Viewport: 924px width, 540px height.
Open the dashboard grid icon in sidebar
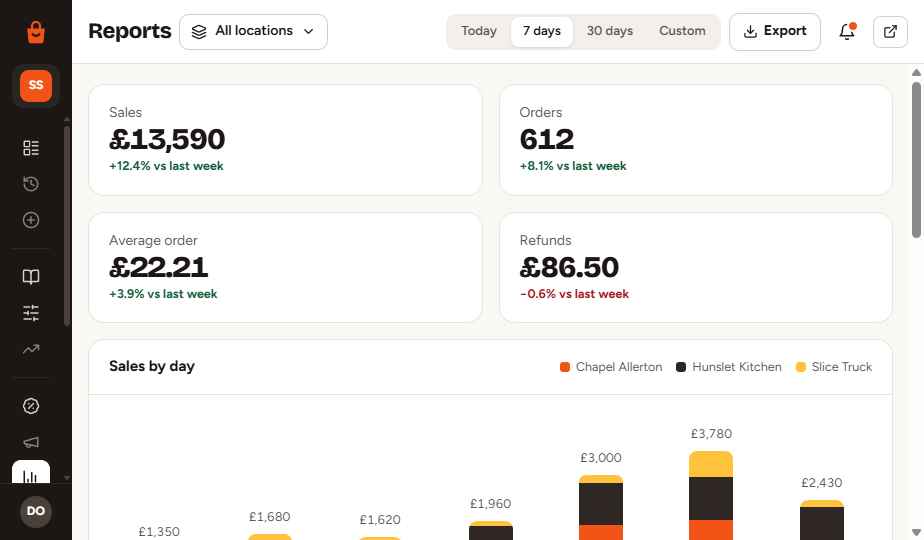coord(31,147)
